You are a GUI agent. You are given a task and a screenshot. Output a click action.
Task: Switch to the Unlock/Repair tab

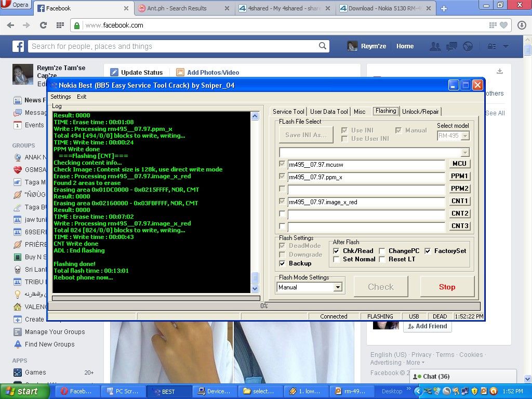420,111
